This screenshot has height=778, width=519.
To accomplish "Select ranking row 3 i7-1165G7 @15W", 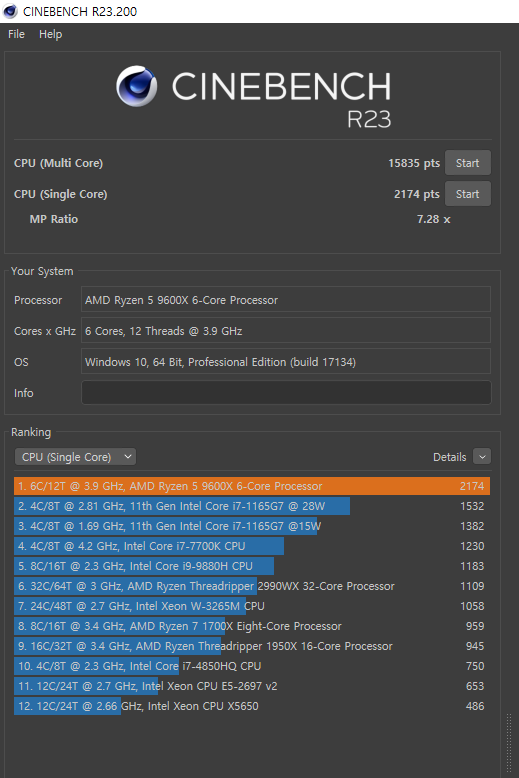I will (252, 526).
